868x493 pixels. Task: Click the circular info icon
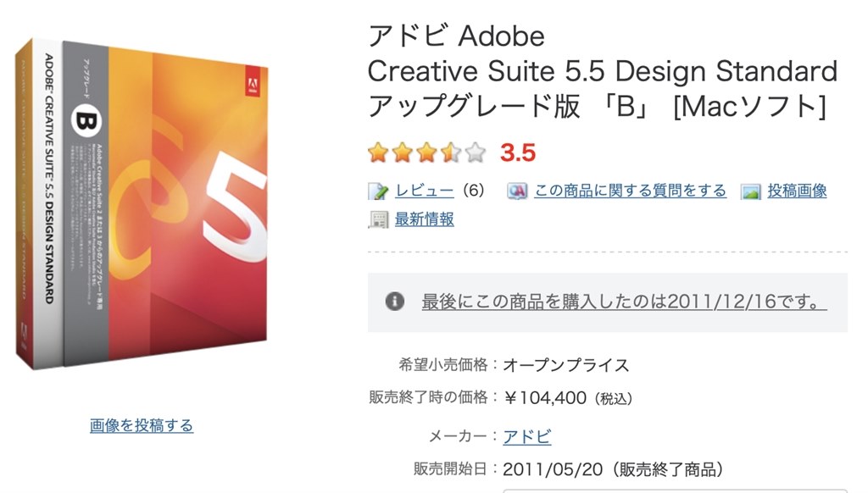[x=395, y=301]
